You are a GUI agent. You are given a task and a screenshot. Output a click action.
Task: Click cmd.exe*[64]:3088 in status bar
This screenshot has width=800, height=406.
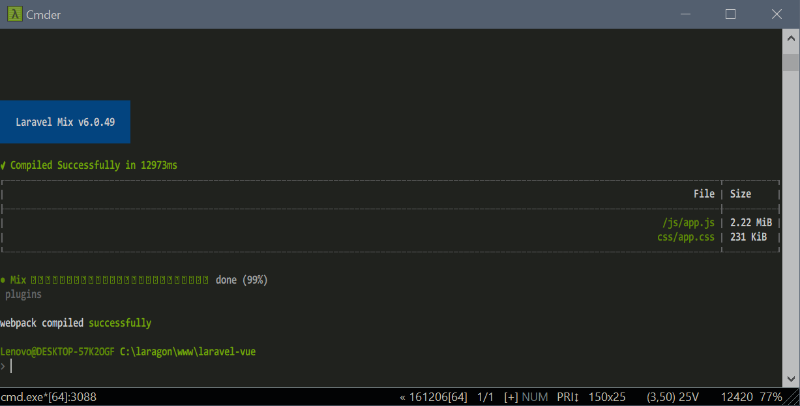(48, 397)
